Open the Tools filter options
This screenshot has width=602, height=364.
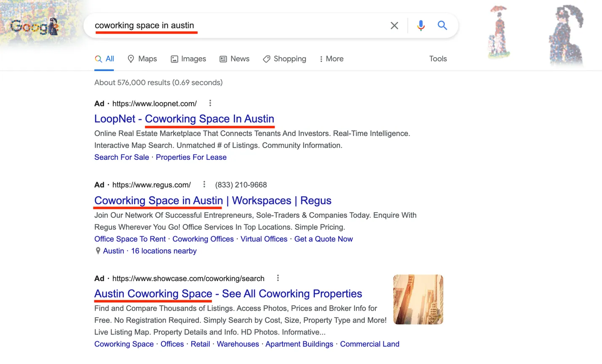[438, 59]
